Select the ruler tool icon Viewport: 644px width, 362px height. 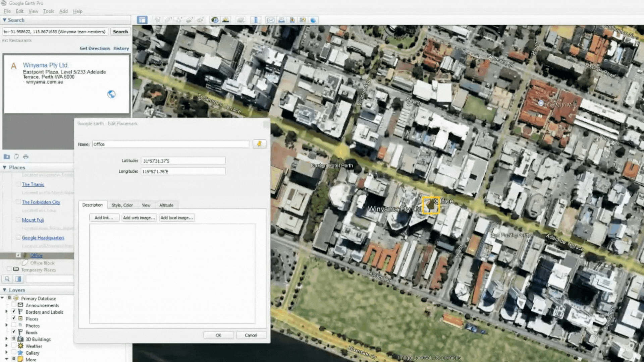click(256, 20)
